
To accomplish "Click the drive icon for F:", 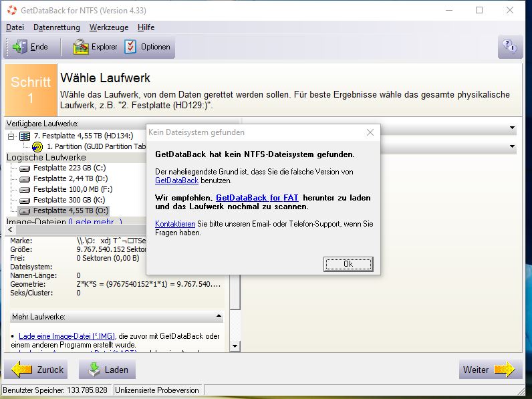I will pyautogui.click(x=25, y=190).
